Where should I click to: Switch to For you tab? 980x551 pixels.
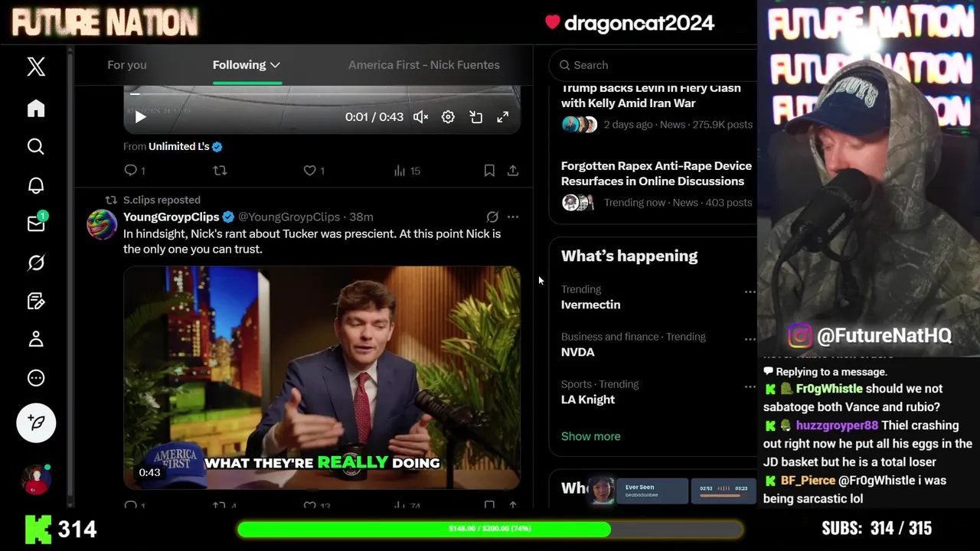tap(127, 65)
